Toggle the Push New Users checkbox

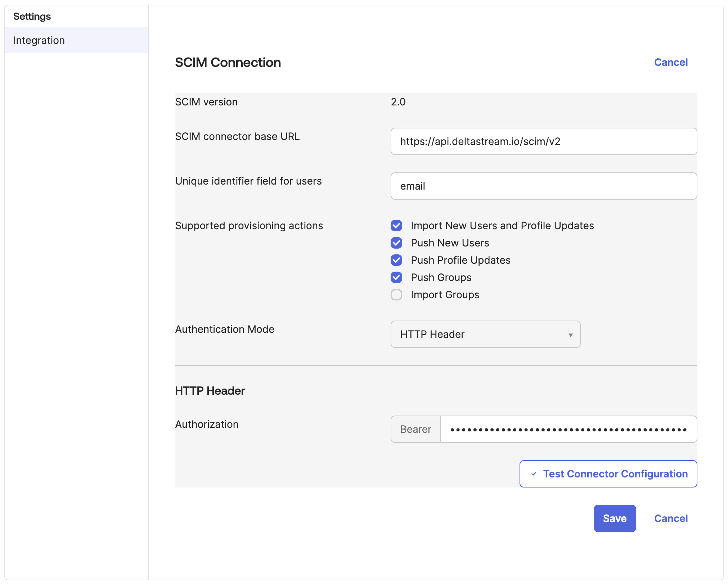point(396,243)
